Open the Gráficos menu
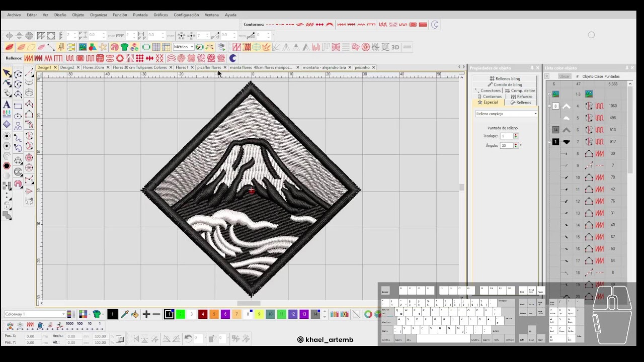This screenshot has height=362, width=644. [160, 15]
